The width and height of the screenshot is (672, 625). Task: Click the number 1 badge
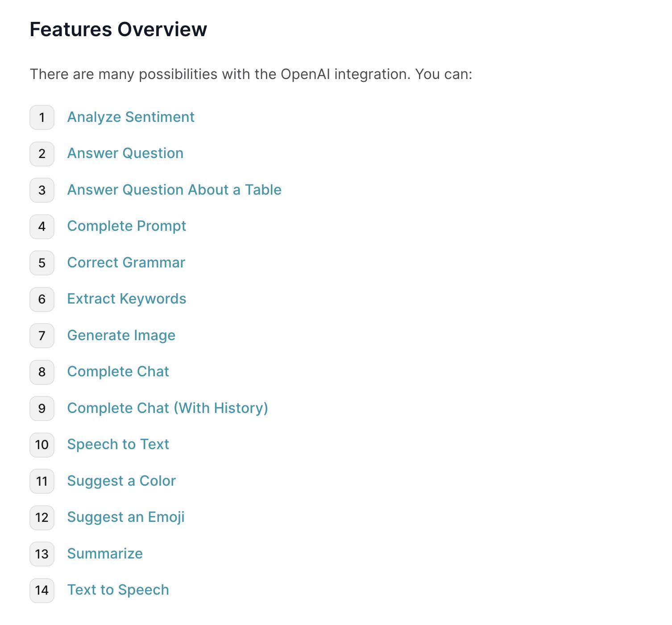point(42,117)
